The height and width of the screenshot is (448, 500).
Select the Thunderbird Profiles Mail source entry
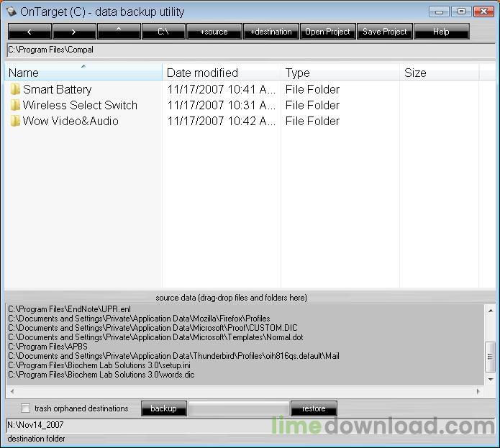pos(173,356)
